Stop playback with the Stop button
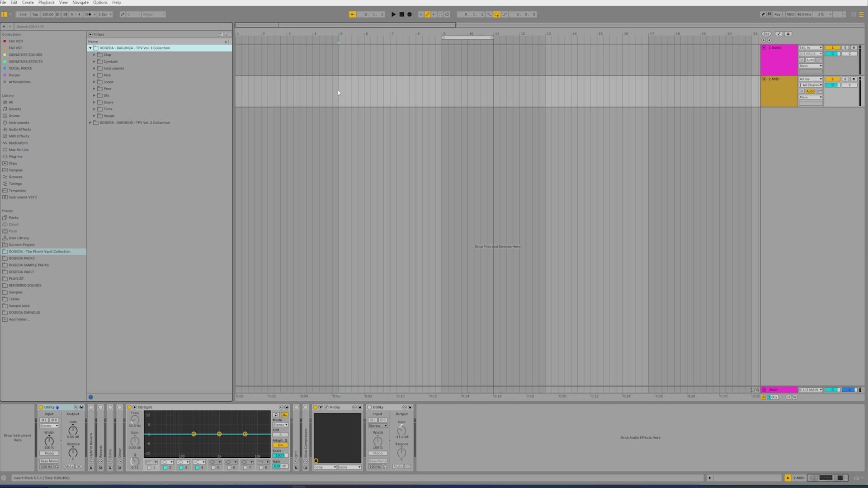Screen dimensions: 868x488 pos(401,14)
